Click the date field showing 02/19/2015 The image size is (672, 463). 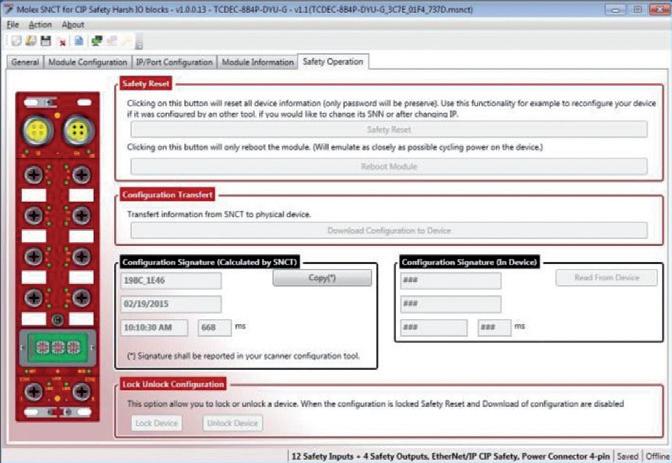click(171, 304)
